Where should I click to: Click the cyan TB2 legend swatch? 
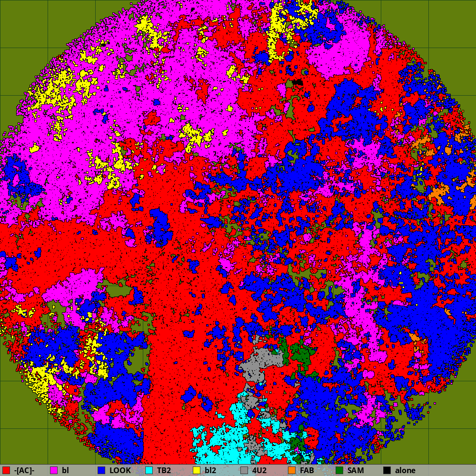tap(149, 470)
